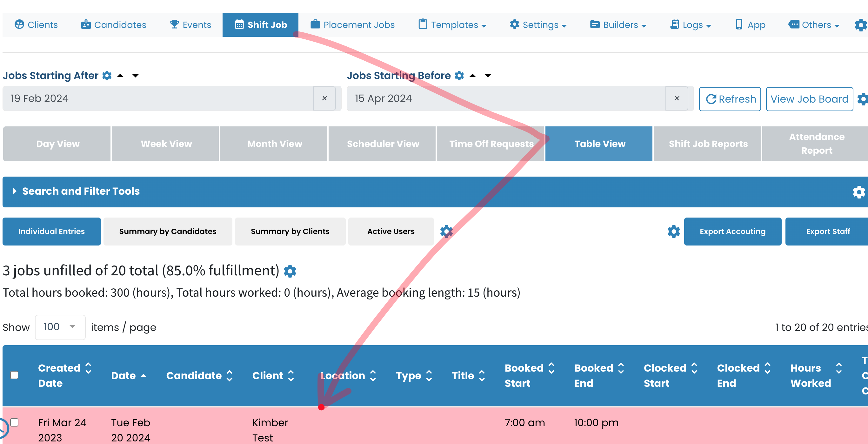Click gear icon next to Jobs Starting Before
This screenshot has width=868, height=444.
click(459, 76)
